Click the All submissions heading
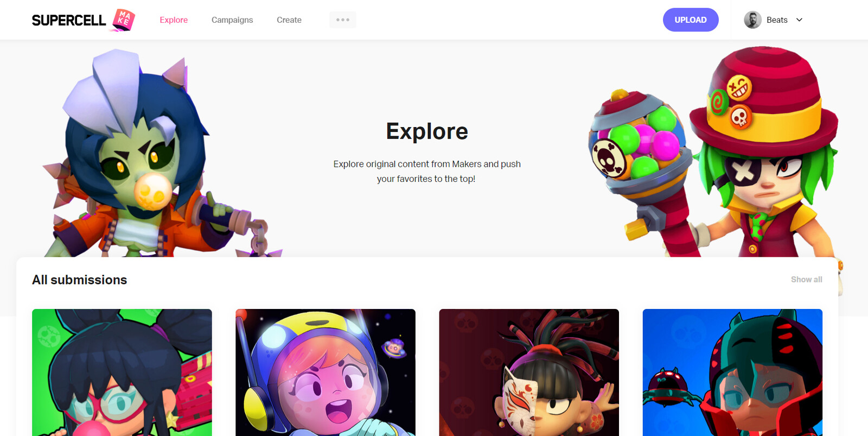Image resolution: width=868 pixels, height=436 pixels. point(79,280)
